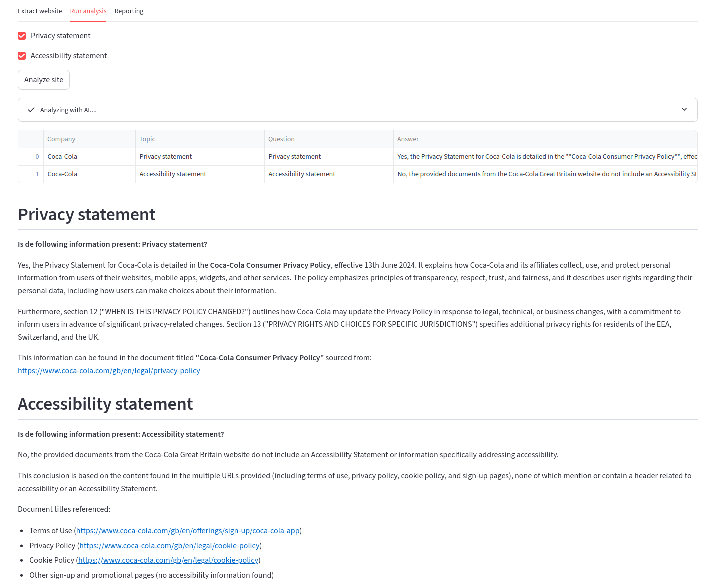Uncheck the Privacy statement checkbox
728x583 pixels.
coord(22,36)
